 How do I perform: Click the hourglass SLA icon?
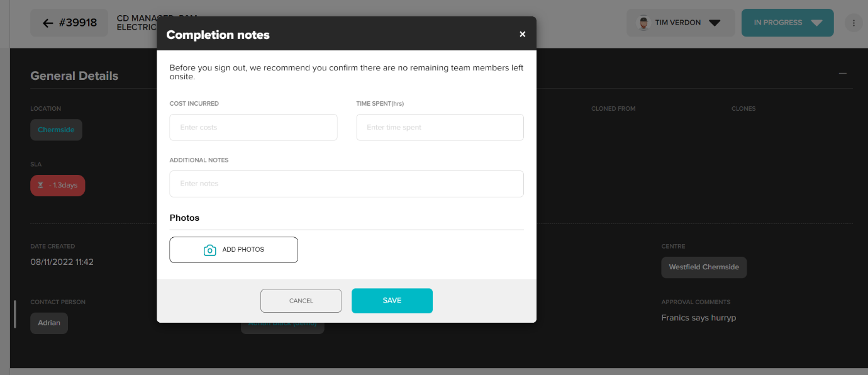[41, 186]
